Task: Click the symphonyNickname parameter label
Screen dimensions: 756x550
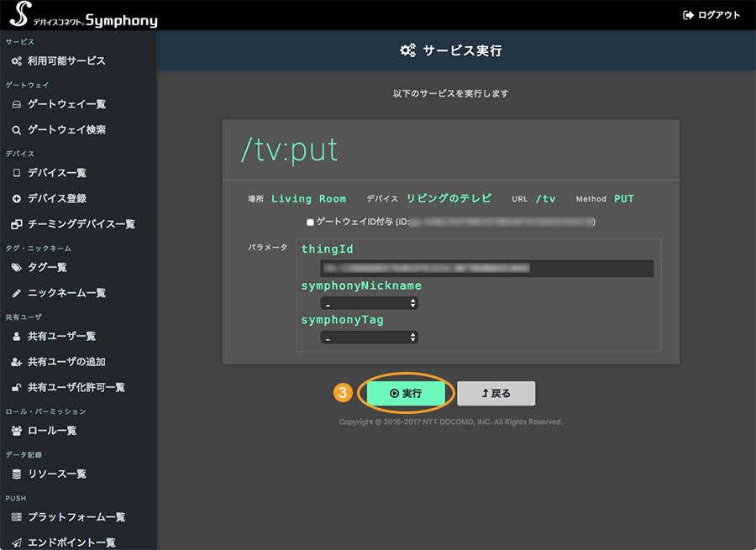Action: 361,285
